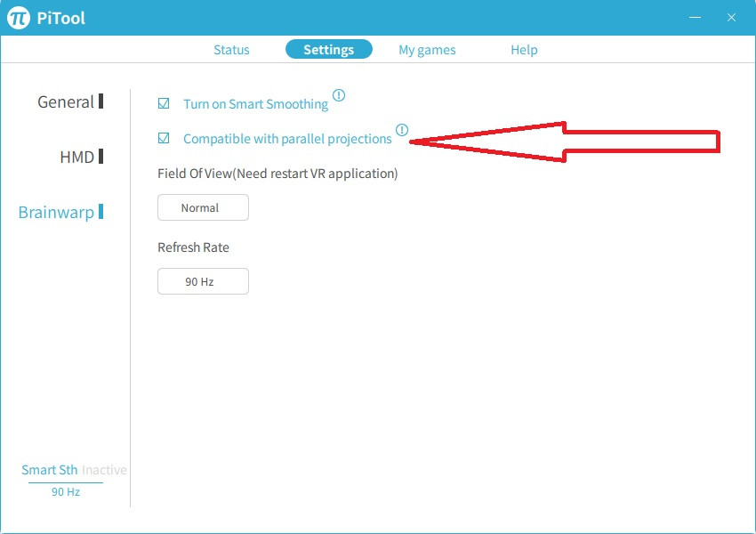This screenshot has height=534, width=756.
Task: Click the Turn on Smart Smoothing label
Action: [255, 104]
